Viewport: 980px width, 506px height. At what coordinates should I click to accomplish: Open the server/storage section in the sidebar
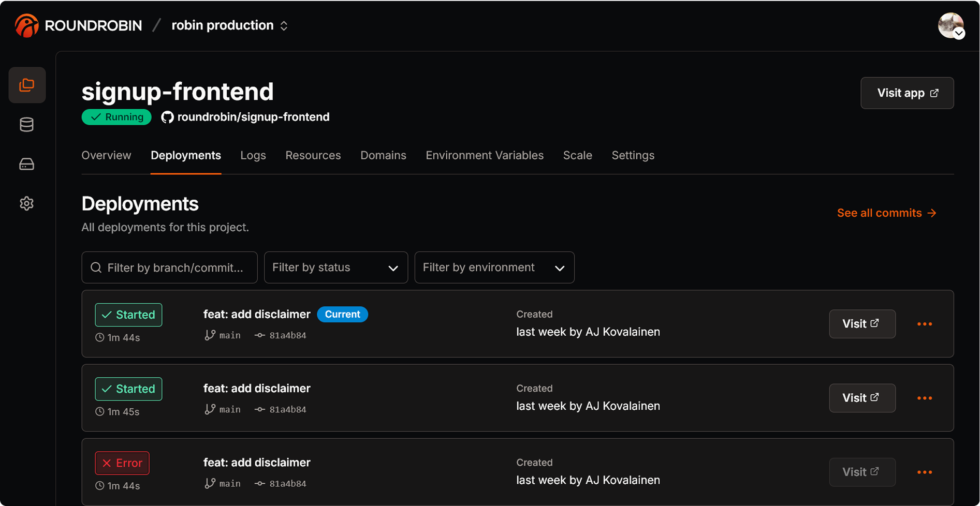point(26,163)
